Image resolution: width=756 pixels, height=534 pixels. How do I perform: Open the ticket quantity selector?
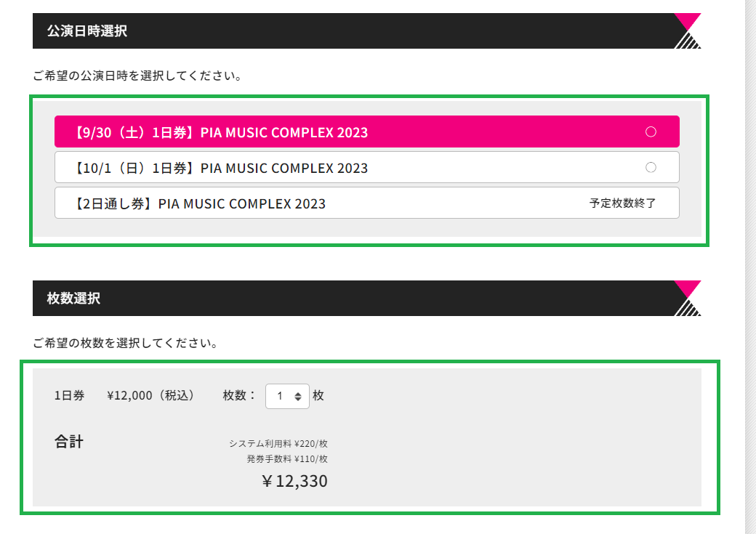[287, 396]
